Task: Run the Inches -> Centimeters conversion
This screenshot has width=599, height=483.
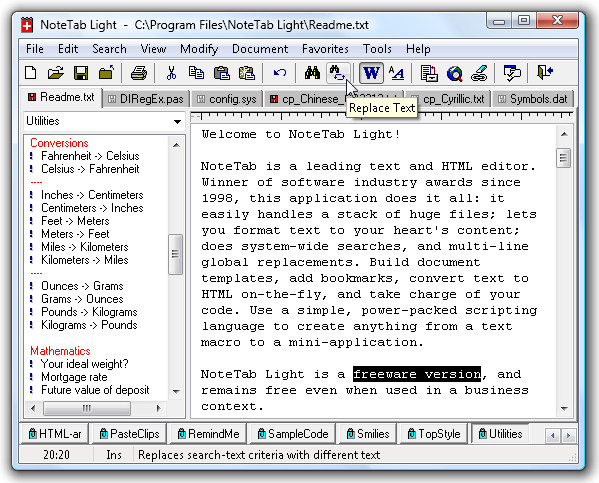Action: [92, 195]
